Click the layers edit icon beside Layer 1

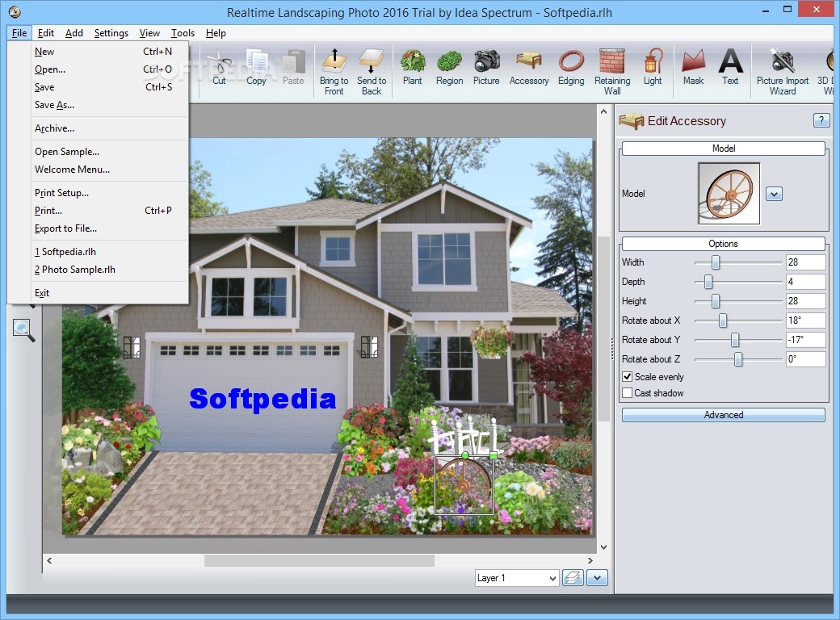click(x=573, y=578)
